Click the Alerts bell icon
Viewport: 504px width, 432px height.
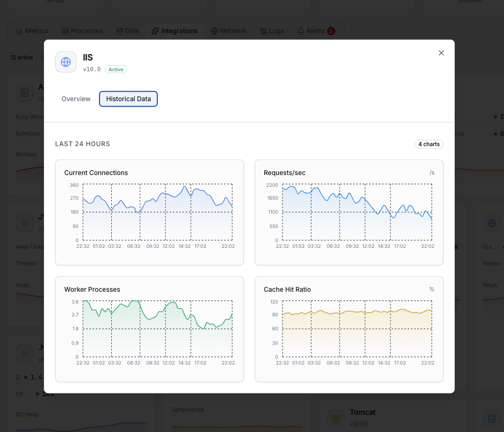(x=300, y=31)
